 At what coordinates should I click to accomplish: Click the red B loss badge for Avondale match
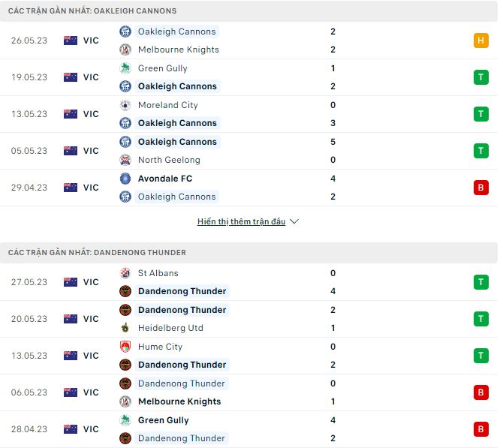[x=480, y=188]
